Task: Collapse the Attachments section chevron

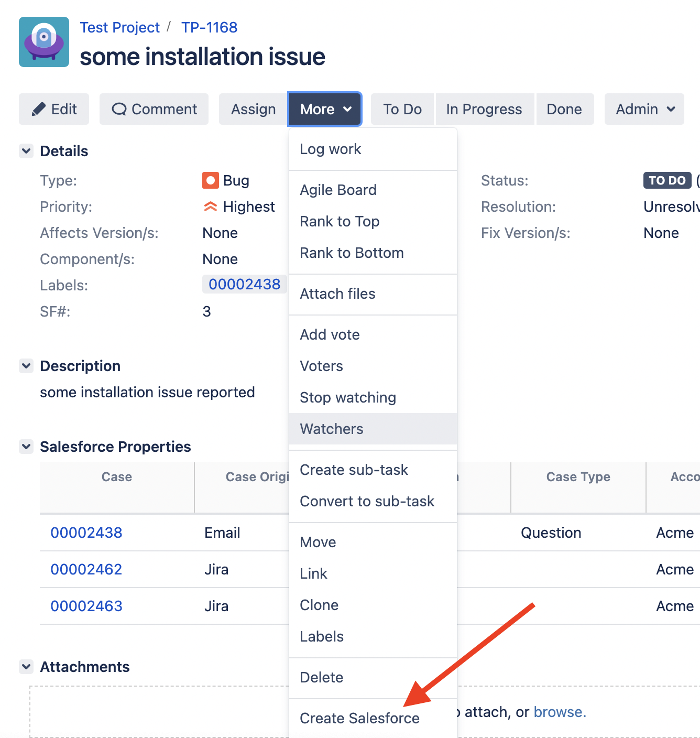Action: (26, 667)
